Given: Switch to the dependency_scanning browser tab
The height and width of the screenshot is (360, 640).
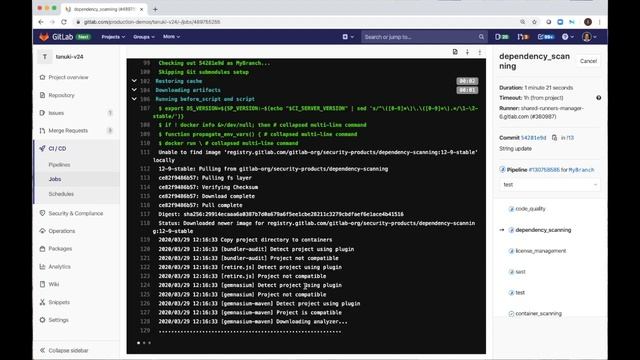Looking at the screenshot, I should (x=104, y=9).
